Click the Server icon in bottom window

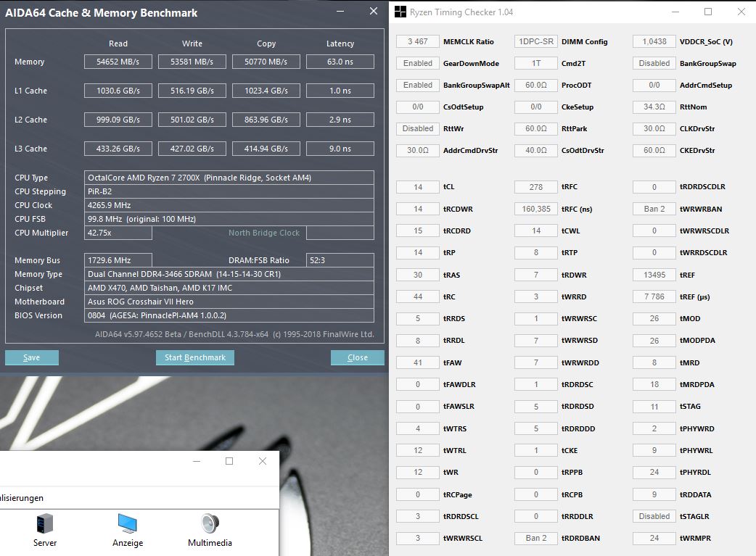point(45,523)
